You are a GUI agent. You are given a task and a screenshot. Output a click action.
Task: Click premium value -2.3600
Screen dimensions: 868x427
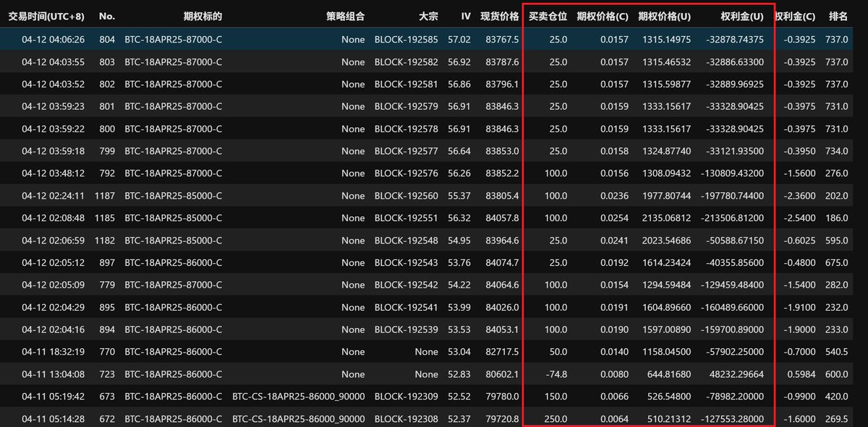[x=801, y=196]
